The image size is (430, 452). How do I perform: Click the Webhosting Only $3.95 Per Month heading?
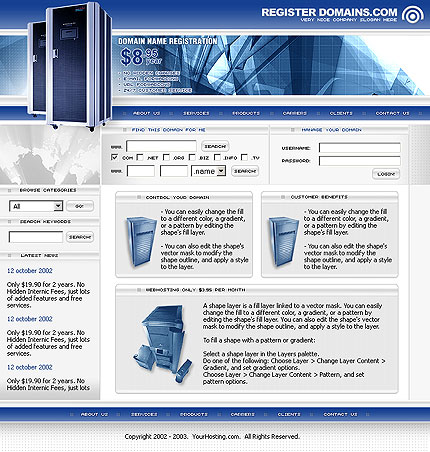click(x=195, y=290)
